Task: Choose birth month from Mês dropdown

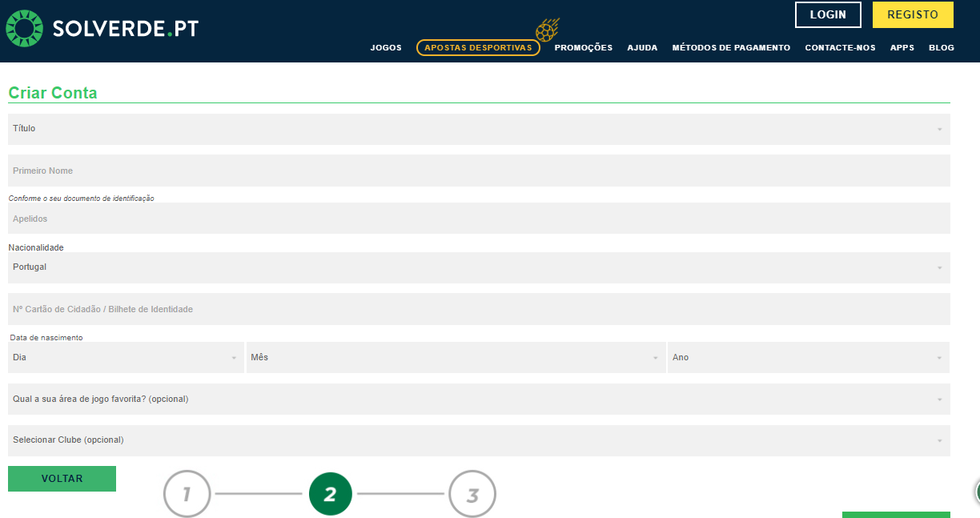Action: tap(456, 358)
